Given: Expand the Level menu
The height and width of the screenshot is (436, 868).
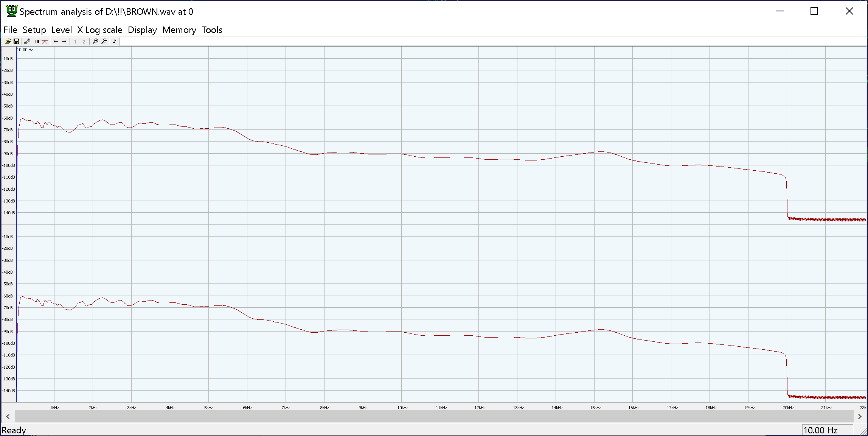Looking at the screenshot, I should coord(61,30).
